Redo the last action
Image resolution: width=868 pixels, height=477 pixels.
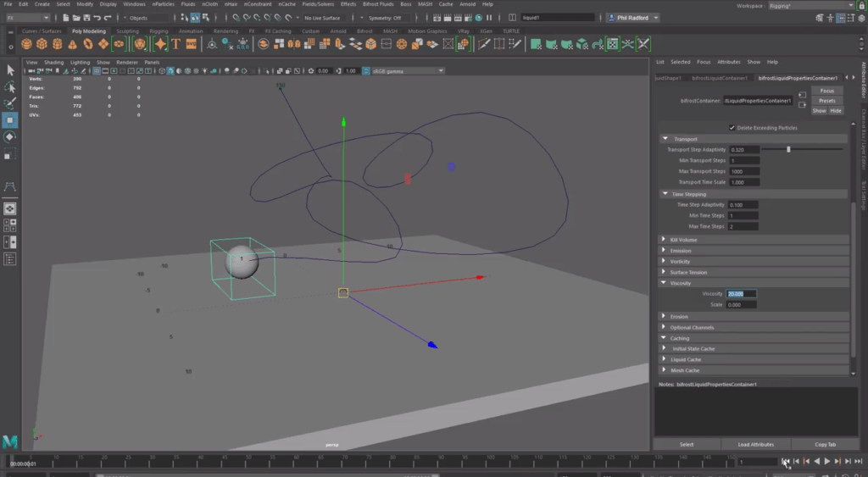pyautogui.click(x=108, y=18)
